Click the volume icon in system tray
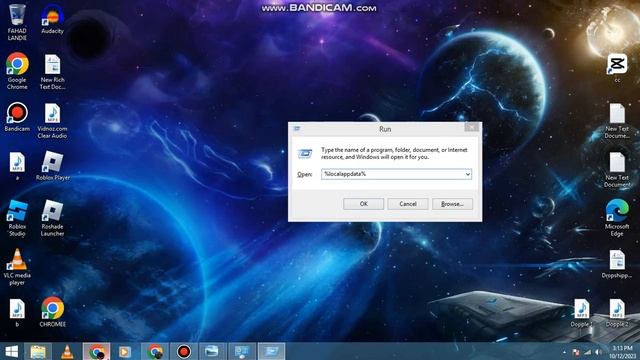640x360 pixels. coord(598,352)
